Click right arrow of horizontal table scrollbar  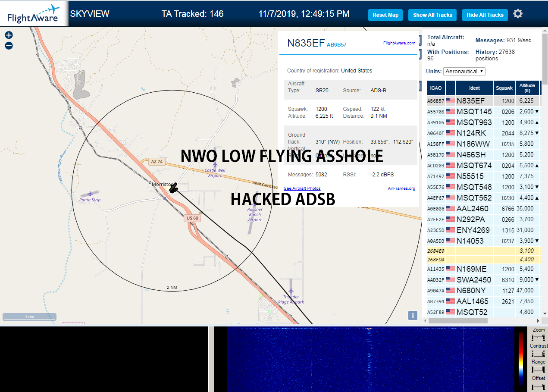pos(538,321)
